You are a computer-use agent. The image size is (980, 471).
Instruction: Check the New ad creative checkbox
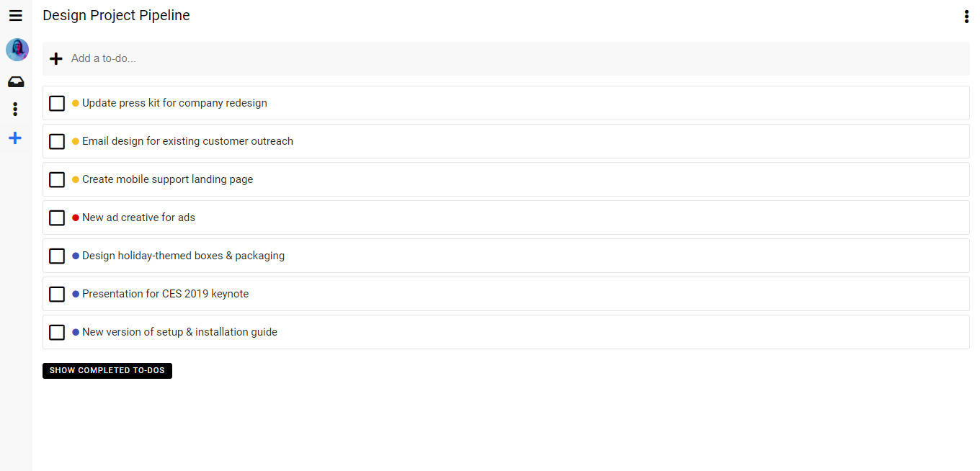point(57,218)
